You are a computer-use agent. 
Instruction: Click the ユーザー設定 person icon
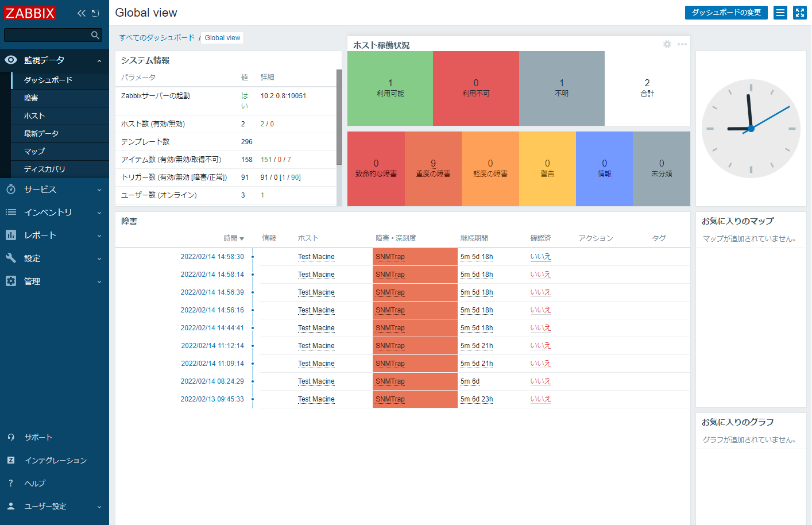pyautogui.click(x=11, y=506)
